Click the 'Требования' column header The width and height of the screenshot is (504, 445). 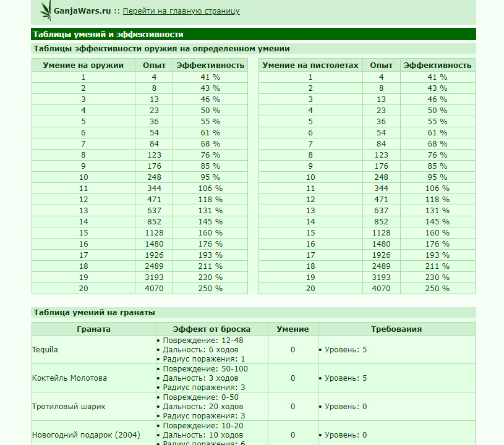[x=396, y=329]
